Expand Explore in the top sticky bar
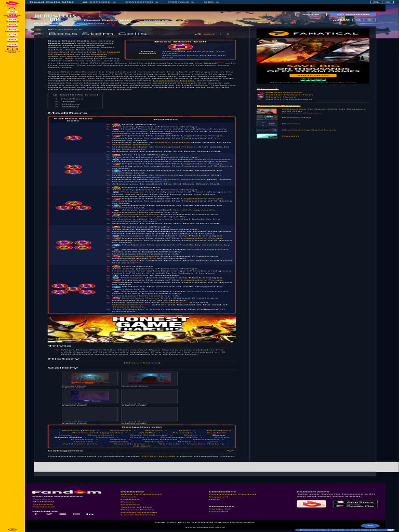This screenshot has width=399, height=532. [99, 2]
